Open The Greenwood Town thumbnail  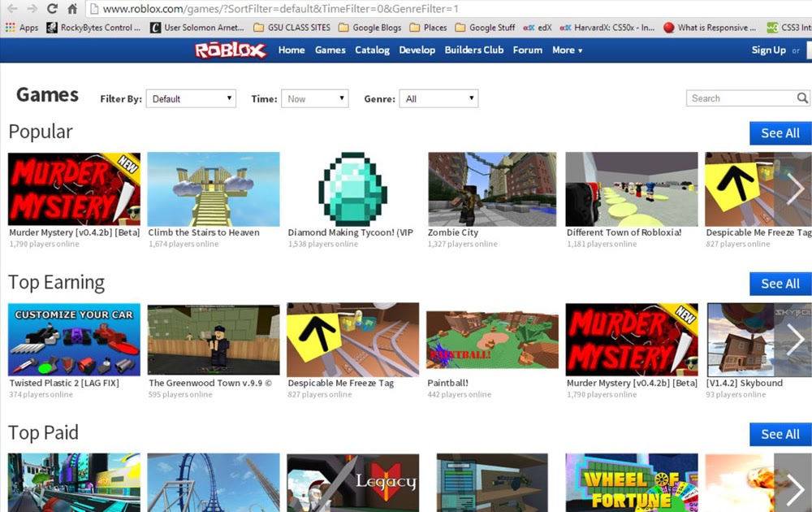point(214,340)
